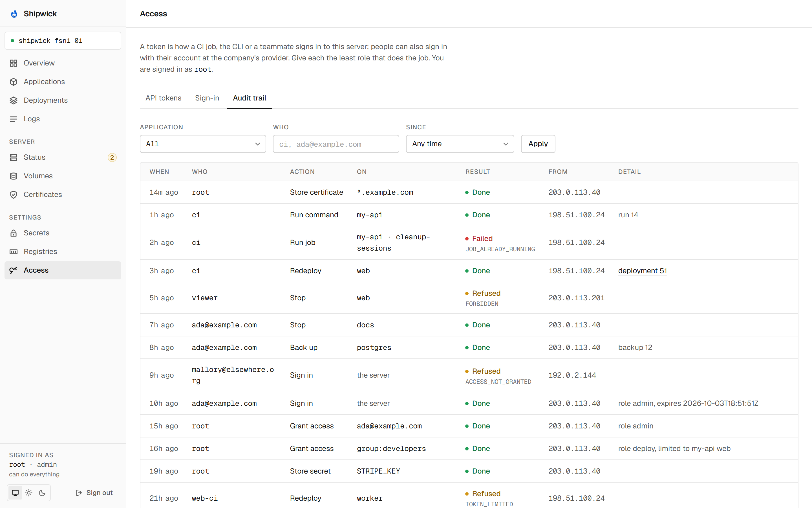
Task: Click the *.example.com certificate cell
Action: coord(385,192)
